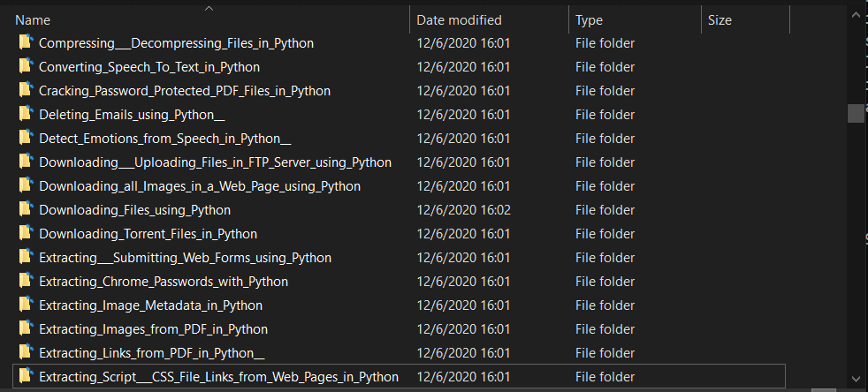
Task: Sort by Date modified column header
Action: (x=459, y=20)
